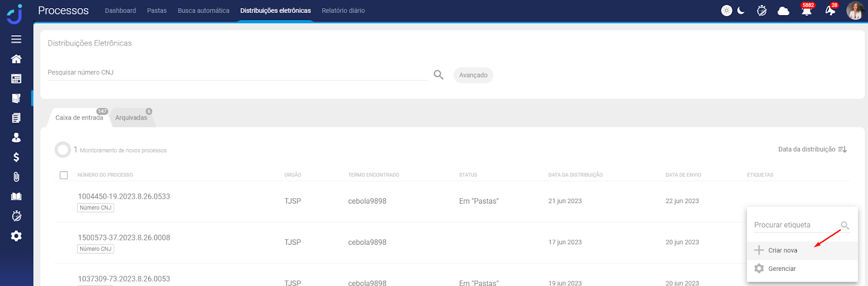Focus the Procurar etiqueta search field
Image resolution: width=868 pixels, height=286 pixels.
(x=795, y=225)
